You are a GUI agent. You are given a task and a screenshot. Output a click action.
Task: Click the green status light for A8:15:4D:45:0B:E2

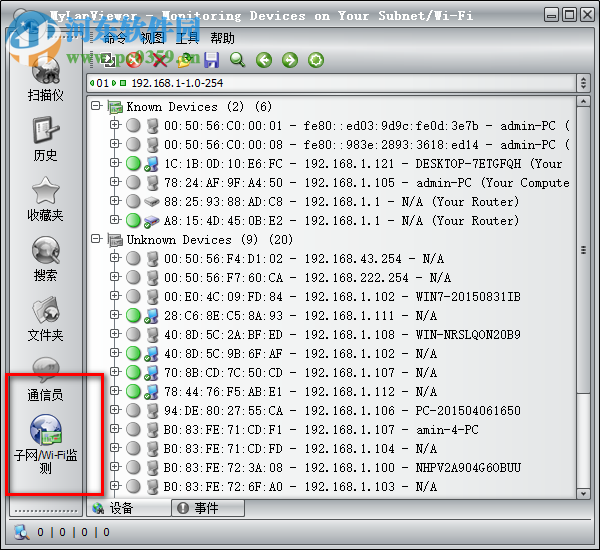pos(133,220)
